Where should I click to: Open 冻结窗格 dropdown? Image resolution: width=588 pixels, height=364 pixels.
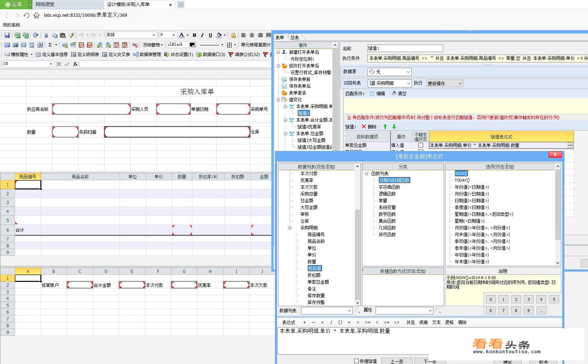coord(153,45)
